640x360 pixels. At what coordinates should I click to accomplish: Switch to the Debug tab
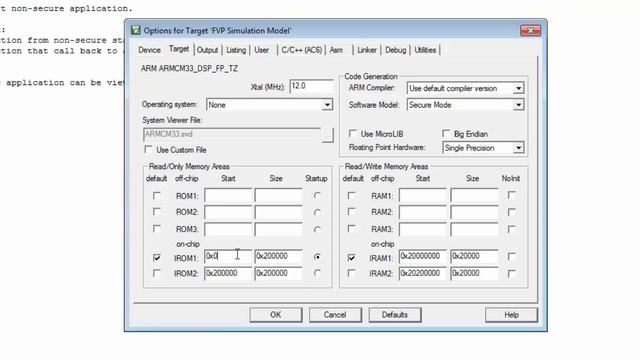396,50
